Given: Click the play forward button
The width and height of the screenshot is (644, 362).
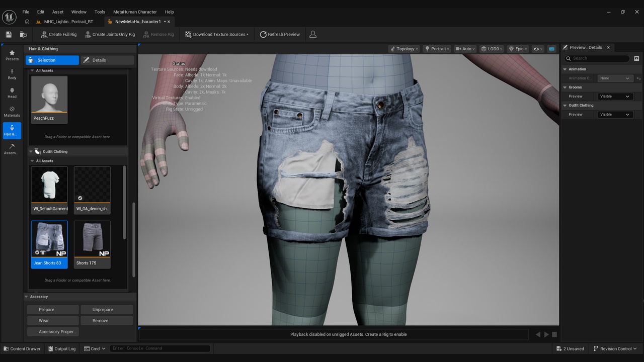Looking at the screenshot, I should tap(546, 334).
